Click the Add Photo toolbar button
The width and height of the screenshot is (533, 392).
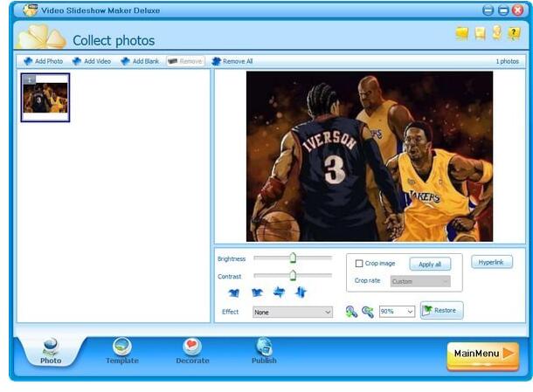tap(43, 61)
